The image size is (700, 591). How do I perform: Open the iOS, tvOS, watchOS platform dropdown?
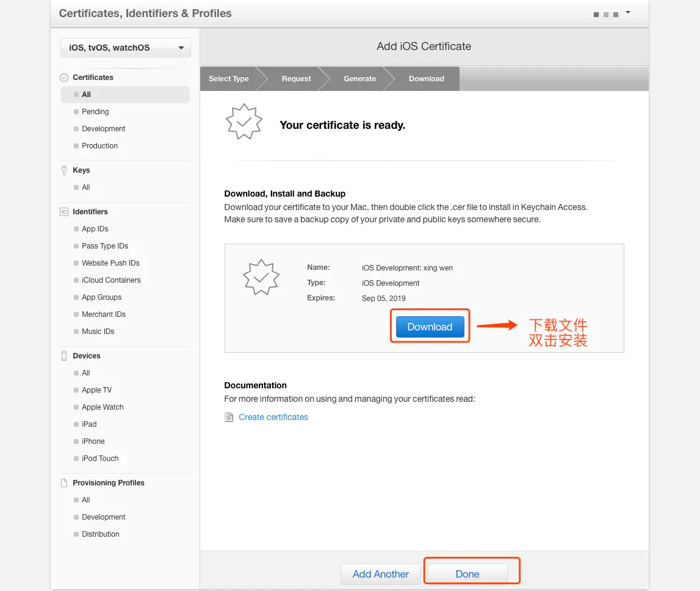click(126, 48)
